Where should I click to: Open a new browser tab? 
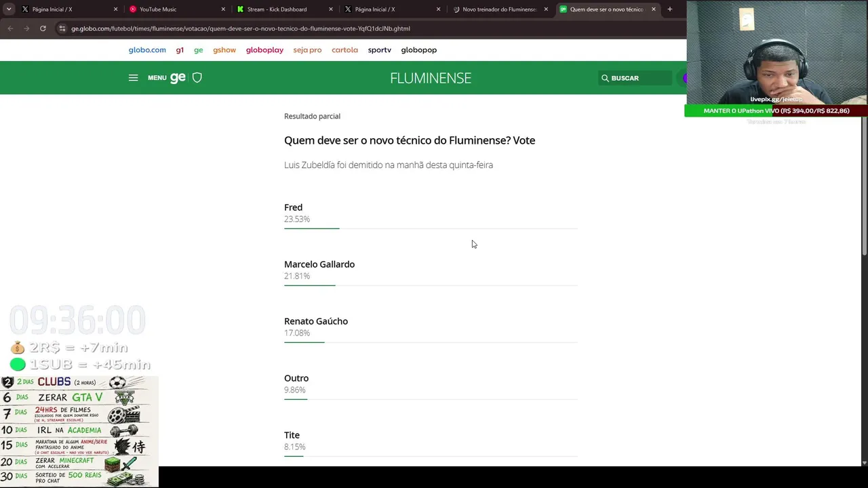[670, 9]
